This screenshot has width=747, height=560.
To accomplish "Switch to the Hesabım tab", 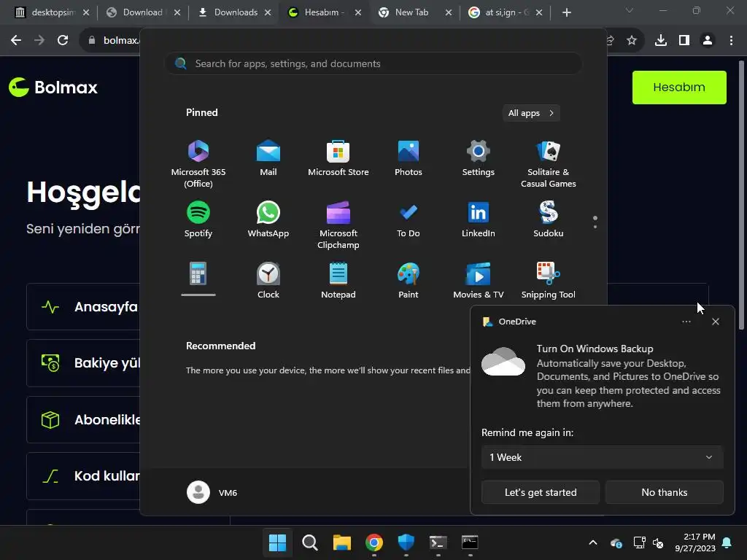I will pos(325,12).
